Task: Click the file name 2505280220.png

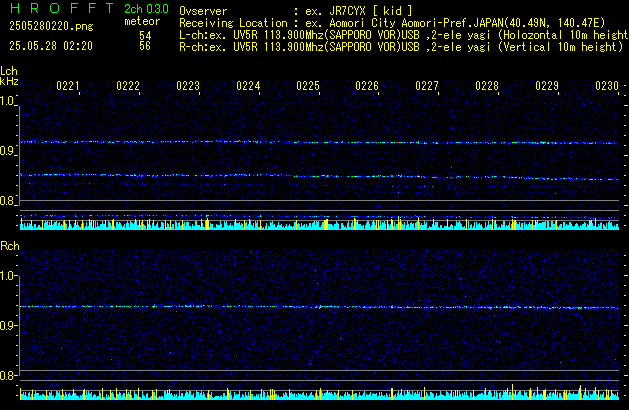Action: tap(51, 26)
